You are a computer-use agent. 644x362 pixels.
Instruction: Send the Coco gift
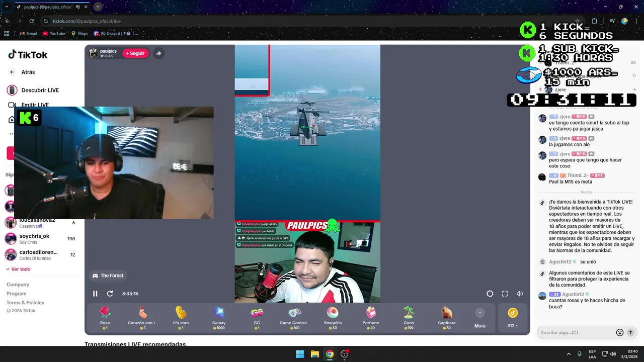pos(409,318)
